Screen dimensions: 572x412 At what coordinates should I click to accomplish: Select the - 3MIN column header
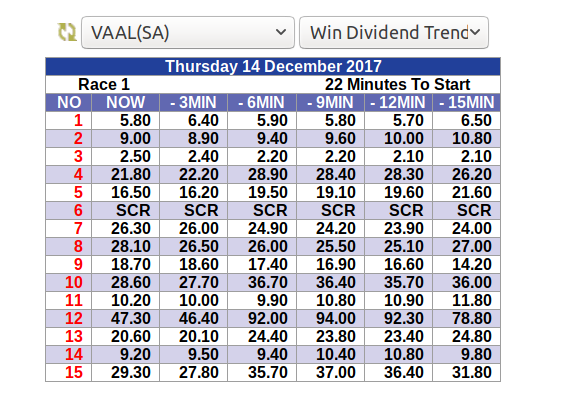(193, 103)
